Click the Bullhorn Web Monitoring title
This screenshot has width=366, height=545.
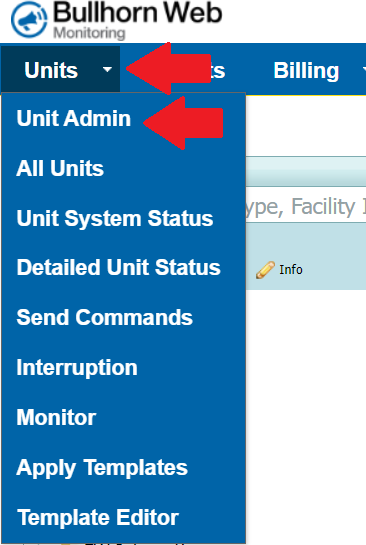point(137,20)
